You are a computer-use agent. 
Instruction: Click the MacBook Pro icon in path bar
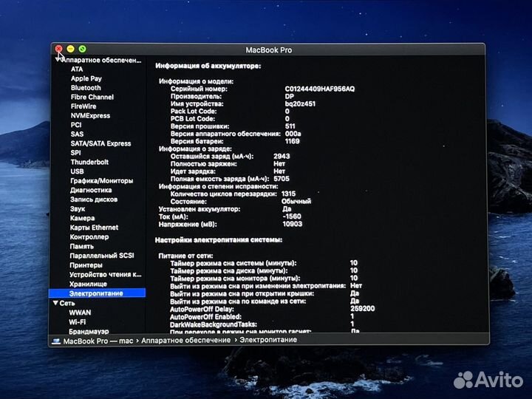click(x=56, y=341)
